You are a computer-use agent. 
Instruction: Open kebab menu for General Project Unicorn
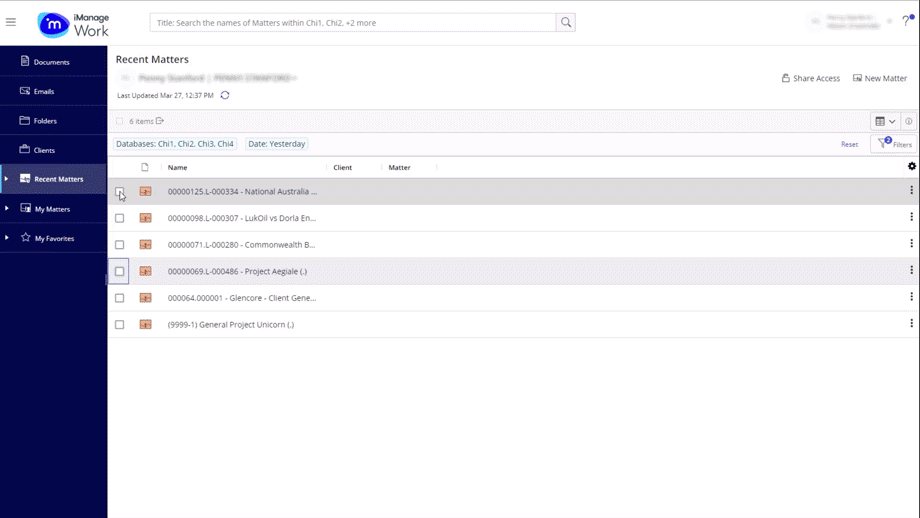(911, 324)
